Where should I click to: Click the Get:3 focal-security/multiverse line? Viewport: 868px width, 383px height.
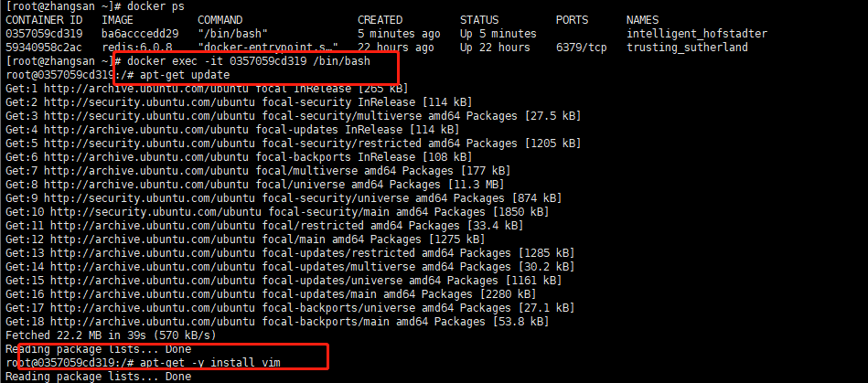click(293, 116)
